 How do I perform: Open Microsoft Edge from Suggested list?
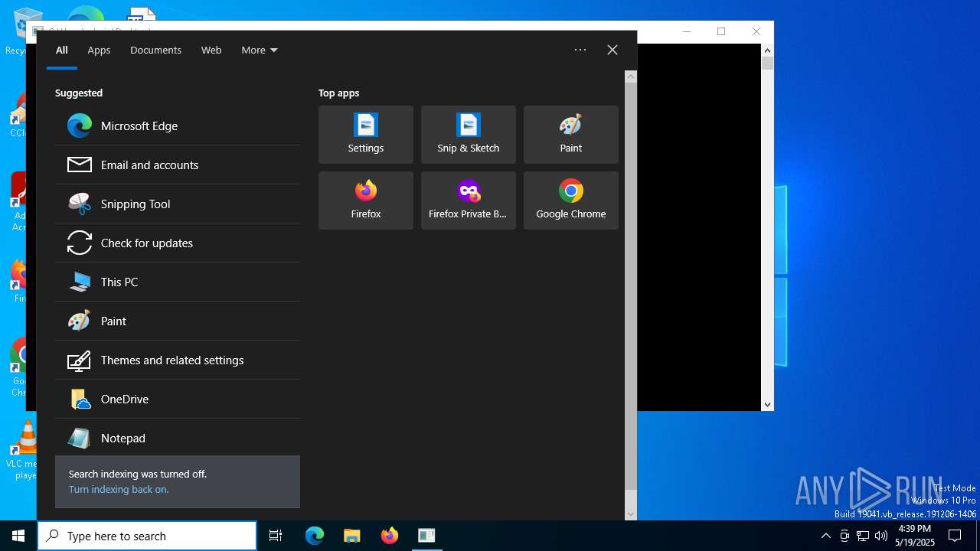pyautogui.click(x=178, y=126)
